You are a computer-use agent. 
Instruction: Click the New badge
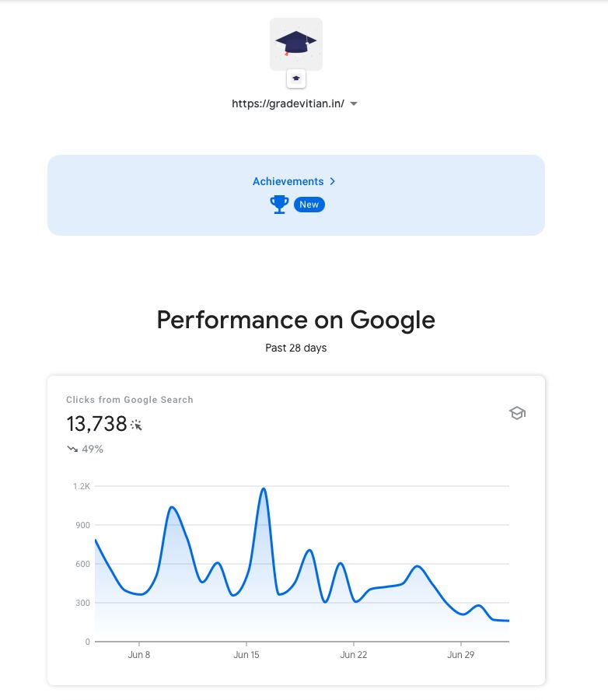[309, 205]
